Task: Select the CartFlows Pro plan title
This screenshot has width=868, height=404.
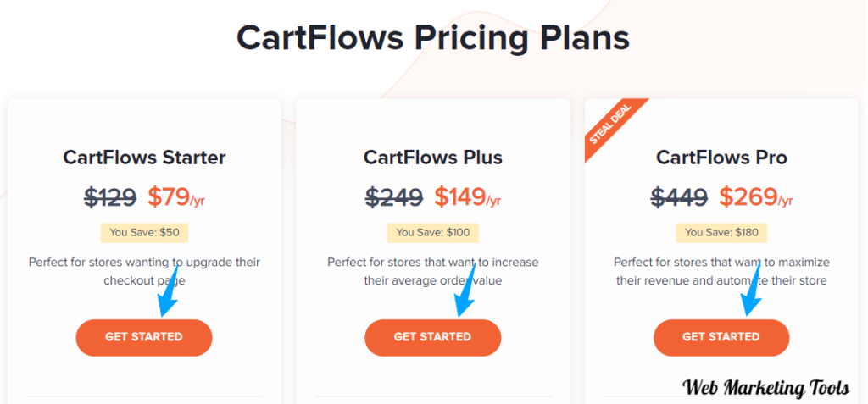Action: coord(721,158)
